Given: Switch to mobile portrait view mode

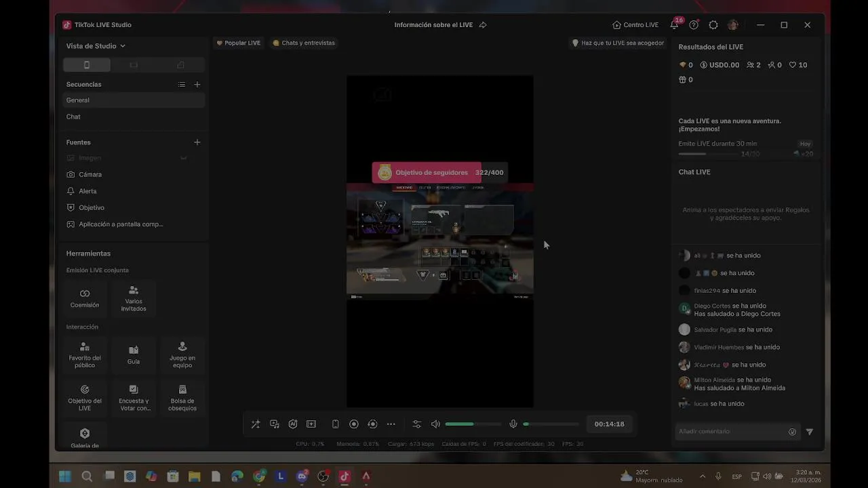Looking at the screenshot, I should click(x=87, y=65).
